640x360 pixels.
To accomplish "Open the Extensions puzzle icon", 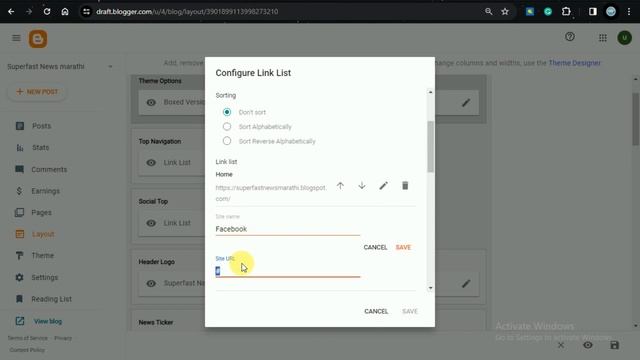I will click(x=566, y=12).
